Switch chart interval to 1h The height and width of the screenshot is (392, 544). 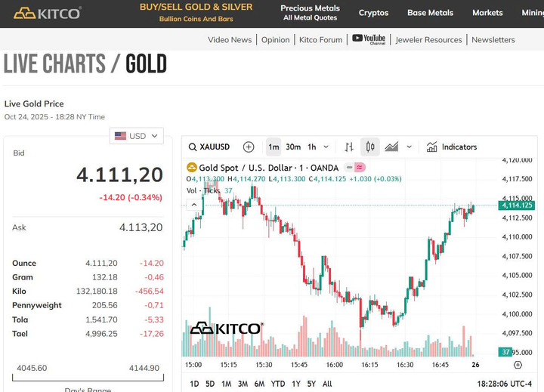pos(311,147)
